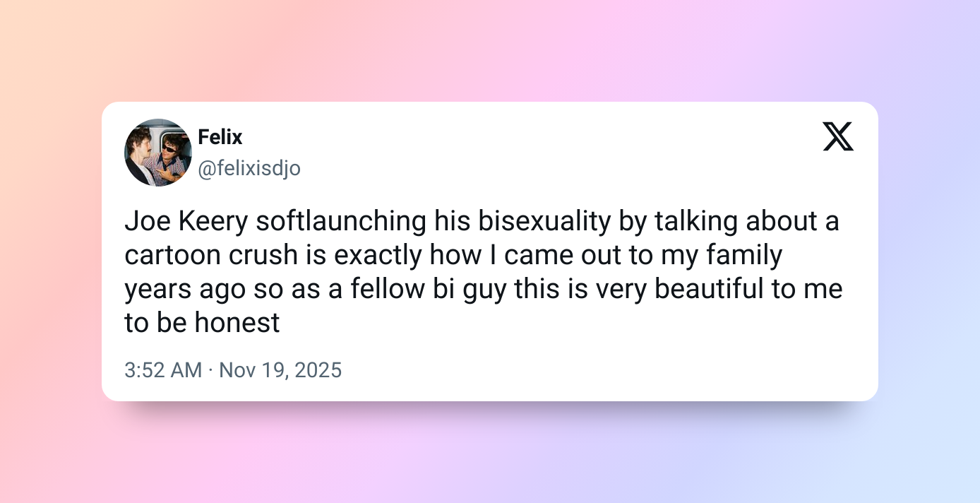The width and height of the screenshot is (980, 503).
Task: Click the 3:52 AM timestamp
Action: tap(162, 370)
